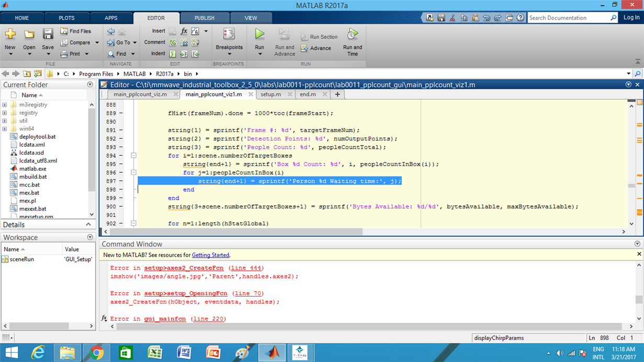Click the Uncomment icon
This screenshot has height=362, width=644.
(184, 42)
